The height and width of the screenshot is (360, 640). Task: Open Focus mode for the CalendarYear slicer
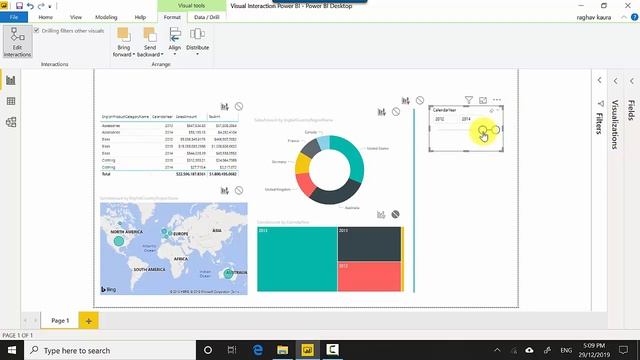click(483, 100)
